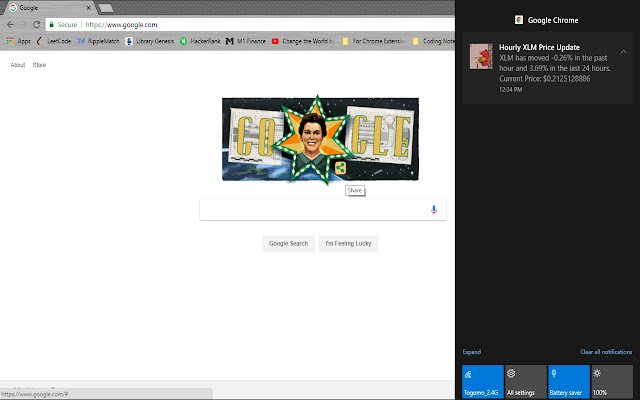640x400 pixels.
Task: Open the Apps bookmarks shortcut
Action: click(18, 41)
